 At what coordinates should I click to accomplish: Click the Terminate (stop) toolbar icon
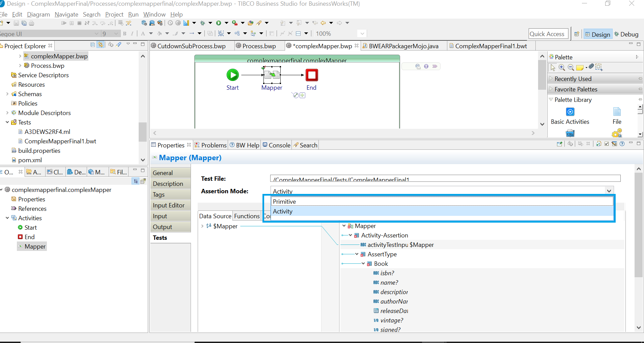pyautogui.click(x=79, y=23)
